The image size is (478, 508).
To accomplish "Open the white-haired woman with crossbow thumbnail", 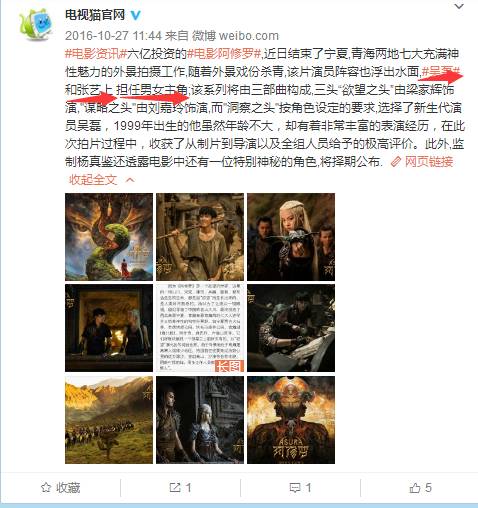I will click(291, 237).
